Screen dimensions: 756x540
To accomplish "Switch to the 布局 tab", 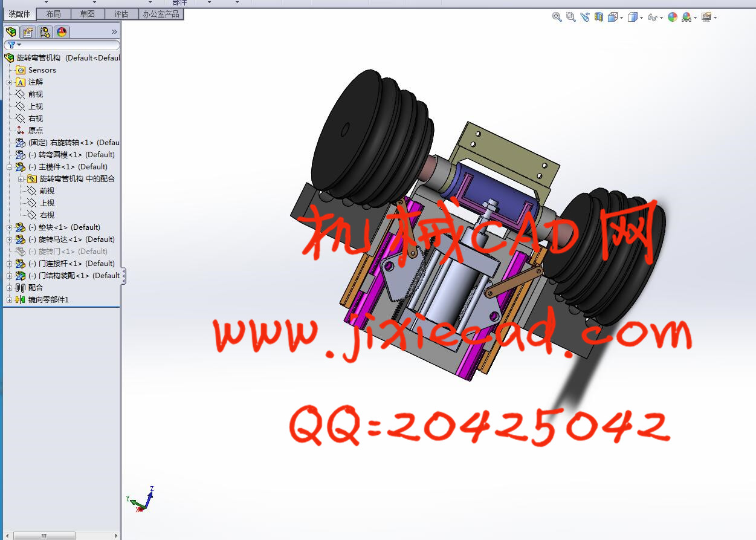I will point(53,14).
